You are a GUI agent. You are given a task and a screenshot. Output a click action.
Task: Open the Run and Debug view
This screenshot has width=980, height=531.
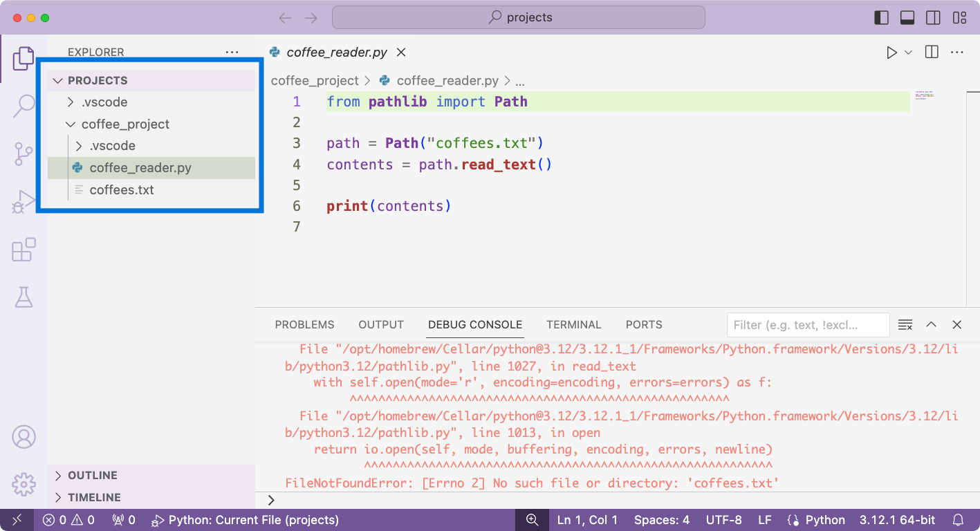(x=24, y=202)
